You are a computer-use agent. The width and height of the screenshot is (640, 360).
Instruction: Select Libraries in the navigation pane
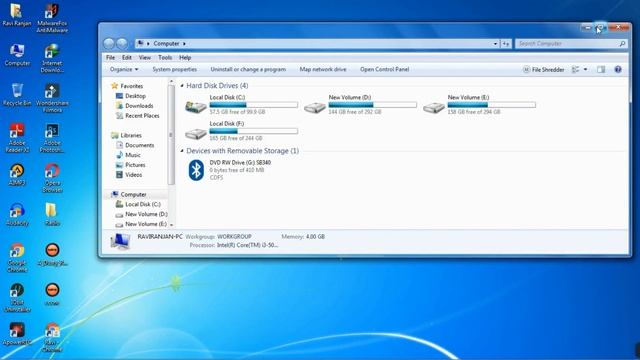tap(127, 135)
